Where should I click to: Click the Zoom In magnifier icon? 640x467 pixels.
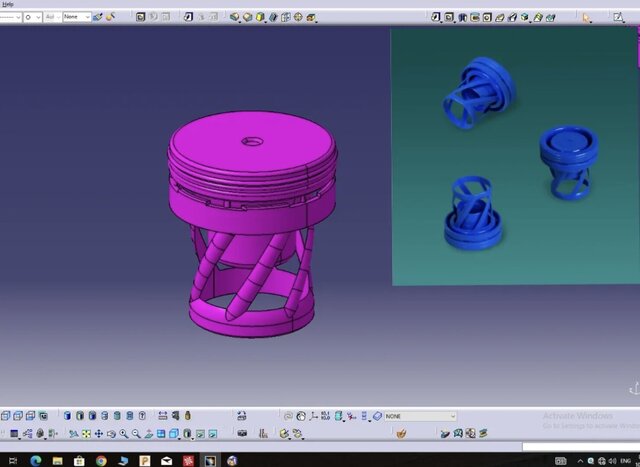click(123, 434)
